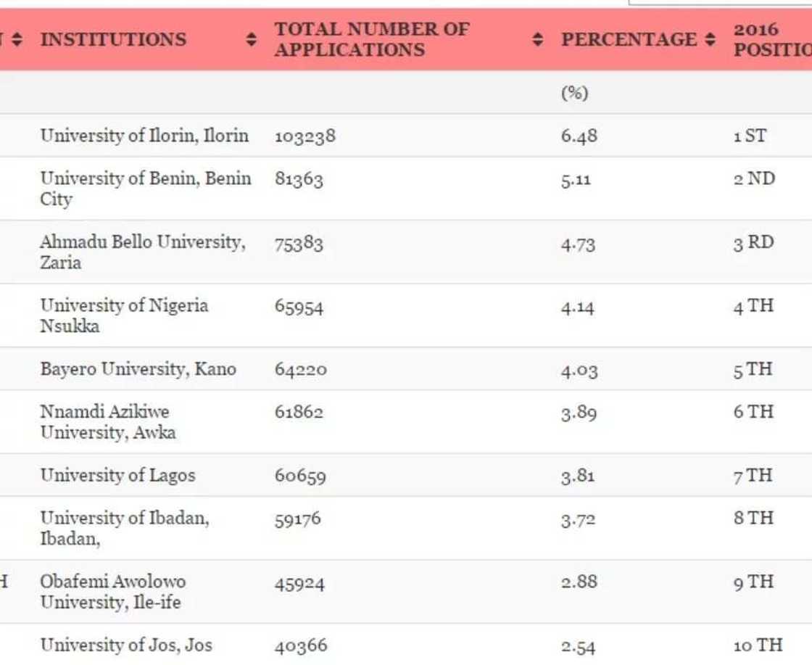Select University of Ilorin, Ilorin entry
Viewport: 812px width, 665px height.
(x=144, y=135)
